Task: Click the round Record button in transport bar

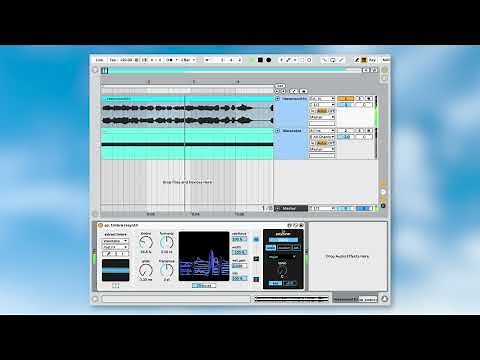Action: tap(269, 60)
